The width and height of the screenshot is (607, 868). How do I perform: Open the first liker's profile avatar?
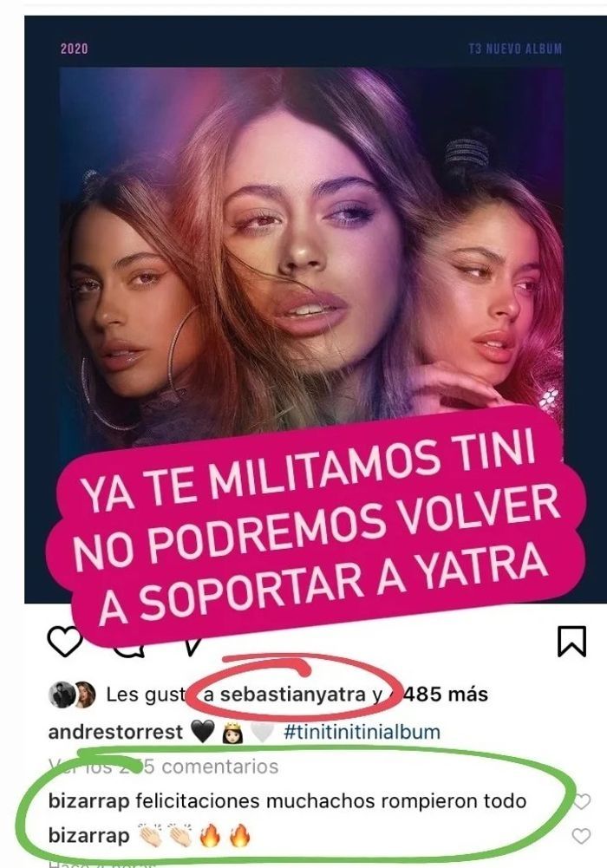point(61,695)
